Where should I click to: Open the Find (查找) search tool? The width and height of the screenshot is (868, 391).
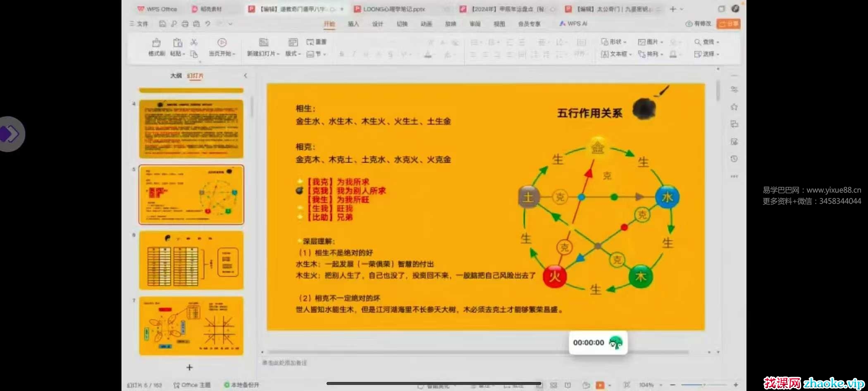(707, 42)
